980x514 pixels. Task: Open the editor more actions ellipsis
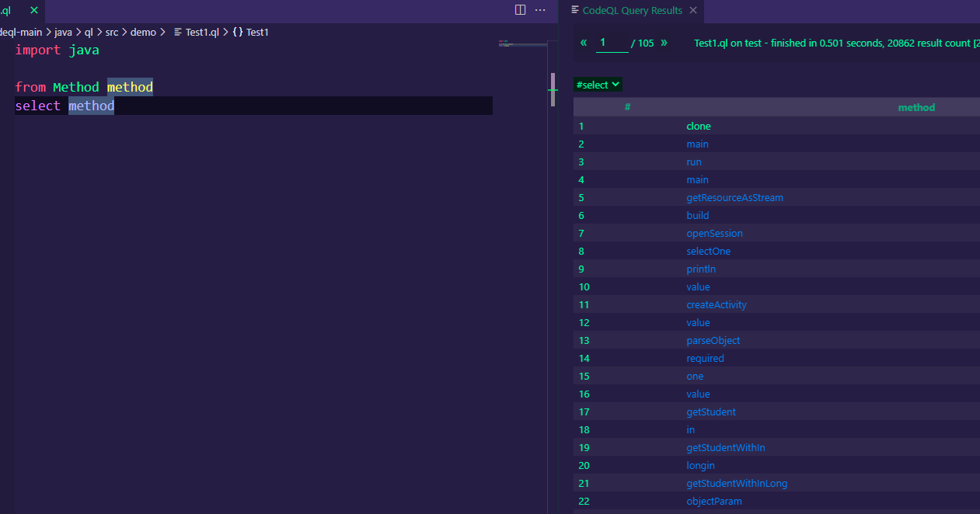pos(540,10)
